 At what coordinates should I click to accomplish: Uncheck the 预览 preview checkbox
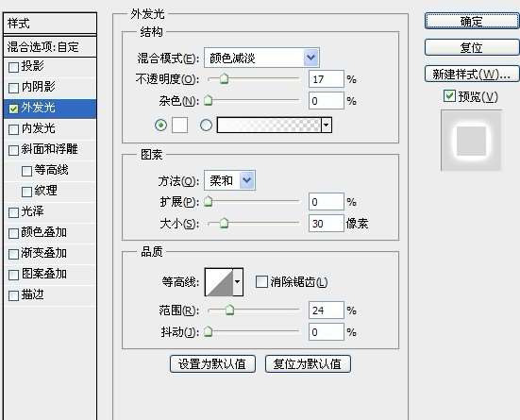(x=449, y=96)
